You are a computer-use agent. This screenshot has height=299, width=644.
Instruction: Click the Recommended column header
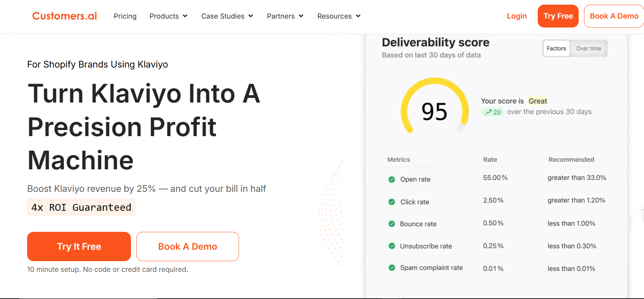point(571,160)
